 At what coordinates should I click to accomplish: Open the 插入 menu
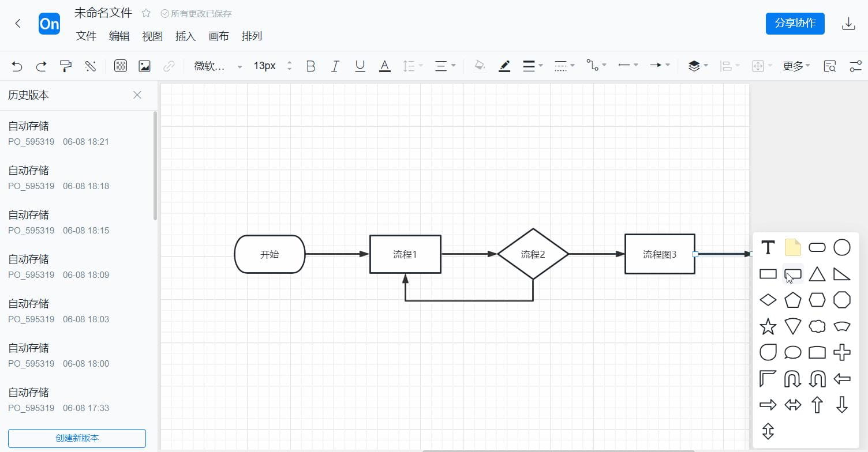click(185, 36)
